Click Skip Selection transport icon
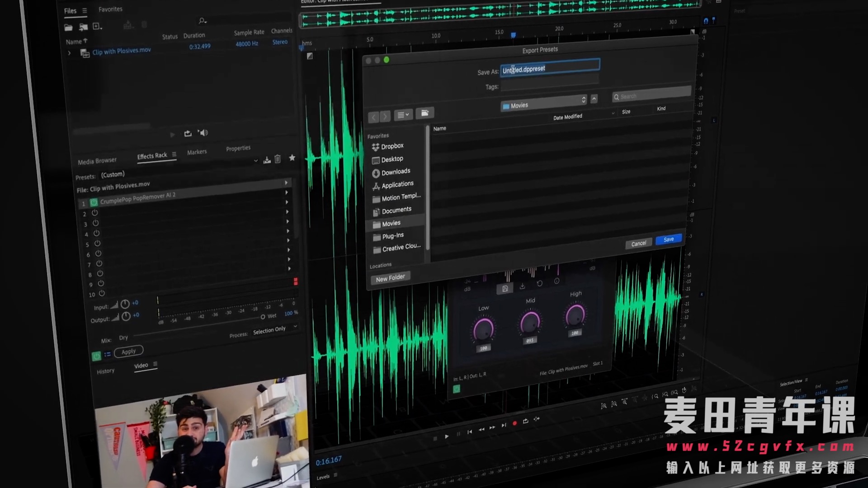868x488 pixels. (537, 419)
